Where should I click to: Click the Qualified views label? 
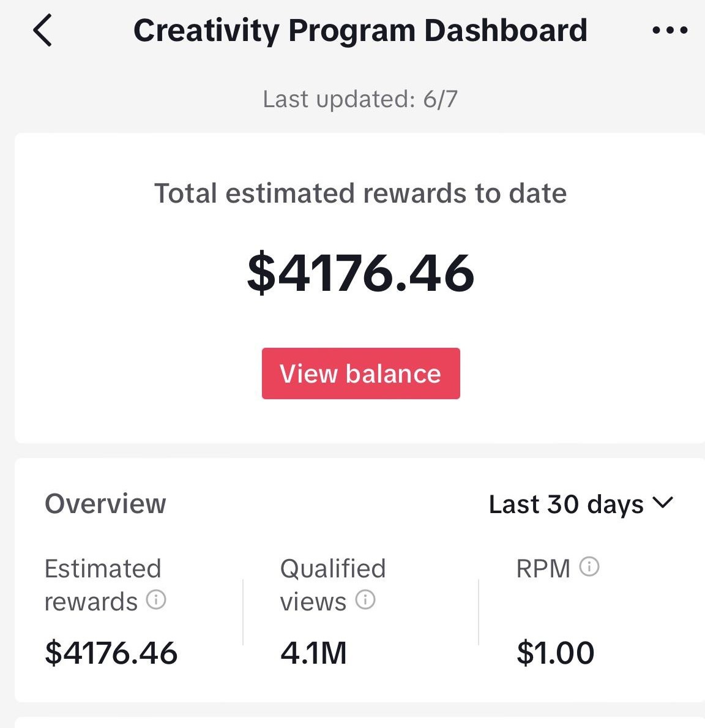[332, 585]
